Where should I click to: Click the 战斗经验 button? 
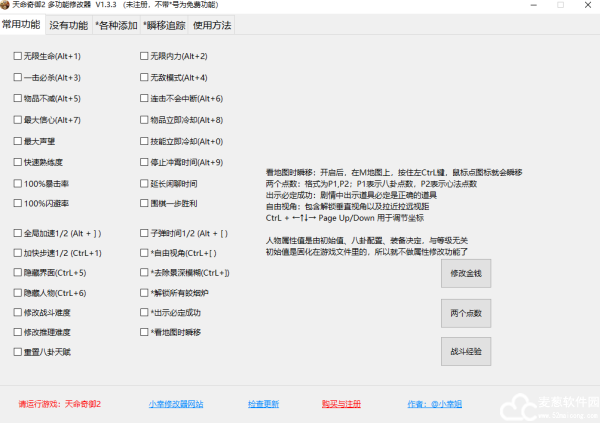[x=465, y=352]
